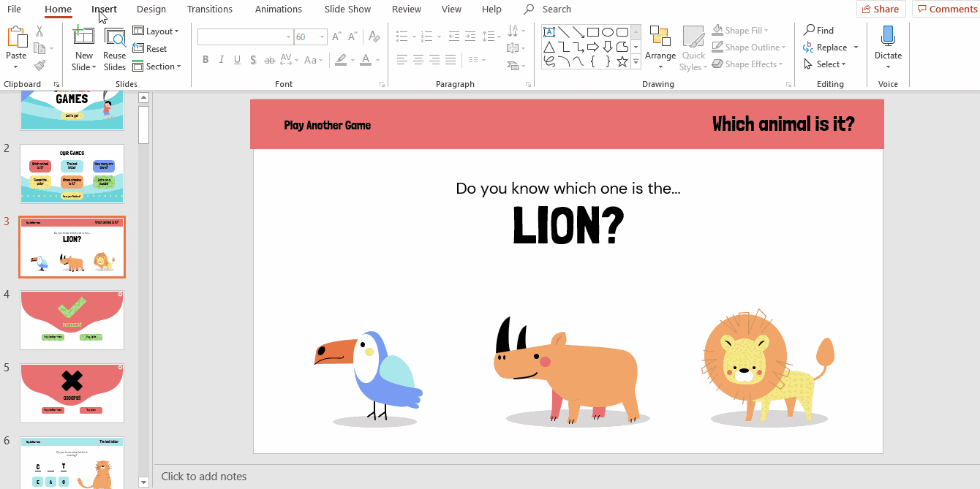The image size is (980, 489).
Task: Open the font size dropdown
Action: (x=322, y=37)
